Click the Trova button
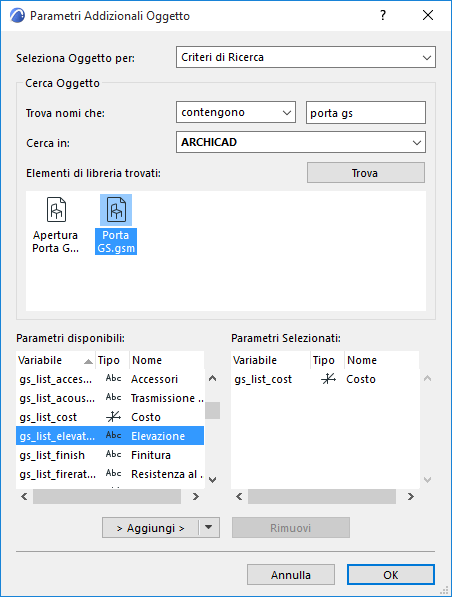This screenshot has width=452, height=597. (366, 173)
